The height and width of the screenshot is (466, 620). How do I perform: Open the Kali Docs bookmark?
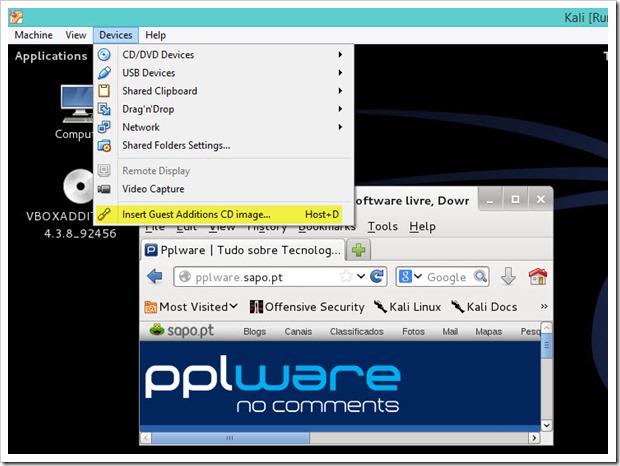484,307
